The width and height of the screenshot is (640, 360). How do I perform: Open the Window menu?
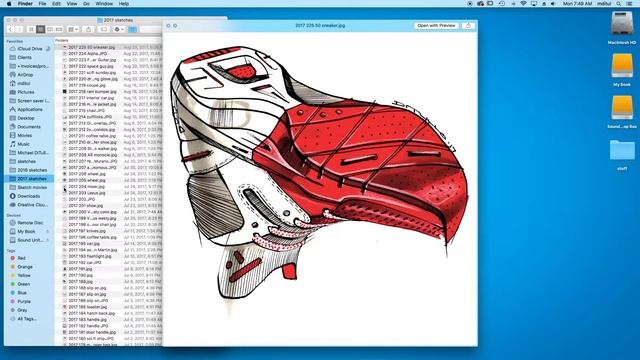(x=104, y=4)
